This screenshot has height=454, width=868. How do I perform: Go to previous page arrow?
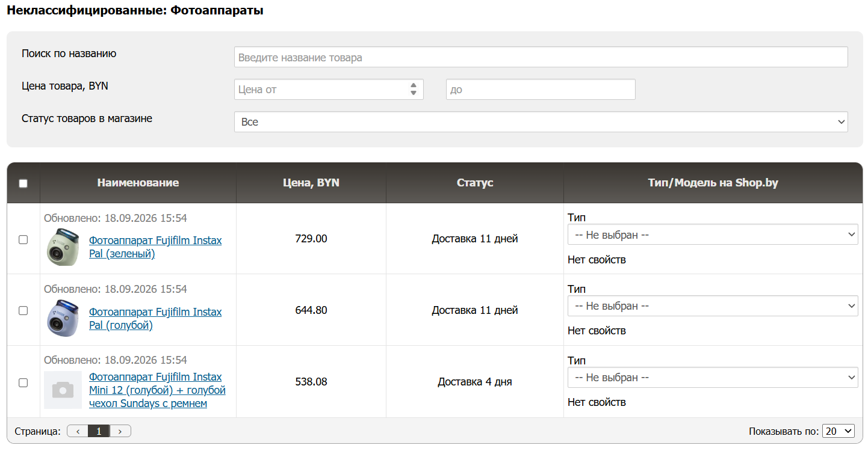pos(78,431)
